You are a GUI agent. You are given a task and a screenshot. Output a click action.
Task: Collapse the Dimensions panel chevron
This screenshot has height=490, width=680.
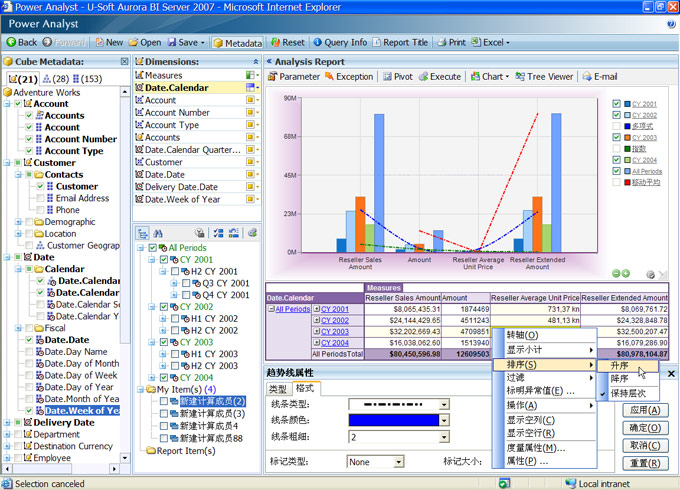click(255, 62)
